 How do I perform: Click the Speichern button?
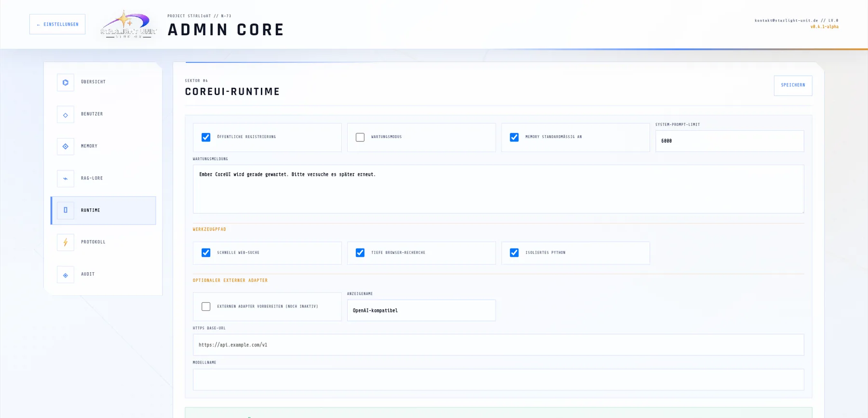click(793, 85)
